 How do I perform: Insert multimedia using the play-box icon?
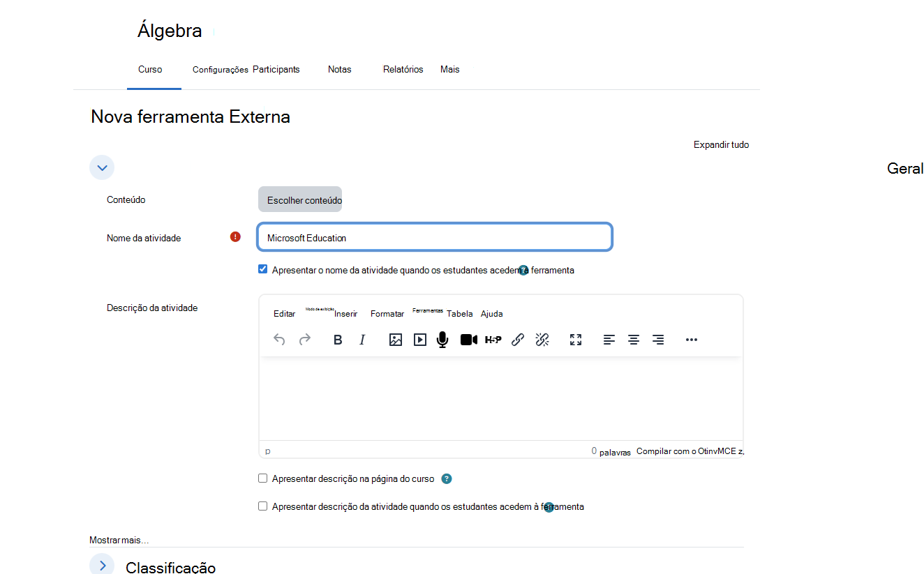420,340
